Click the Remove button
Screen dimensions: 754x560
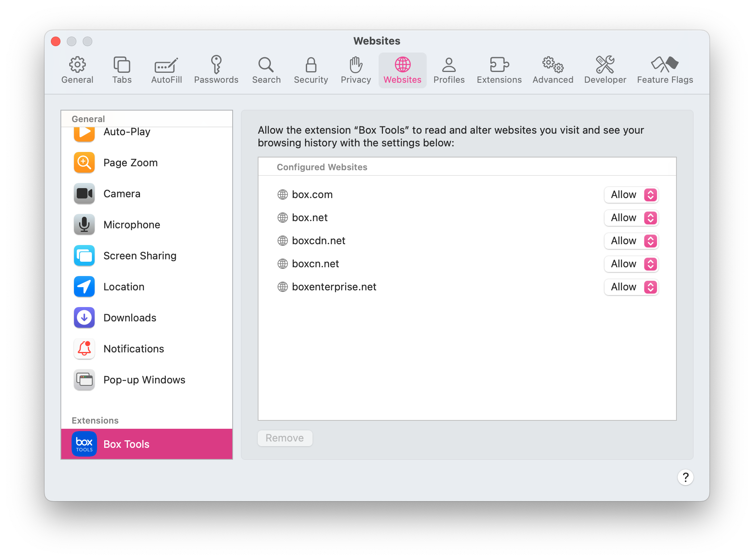(285, 438)
